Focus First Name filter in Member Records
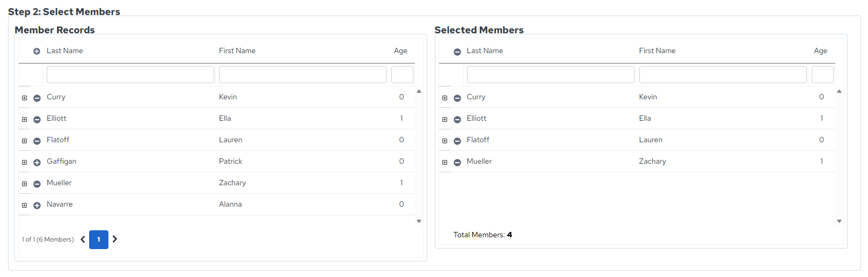868x277 pixels. 303,75
